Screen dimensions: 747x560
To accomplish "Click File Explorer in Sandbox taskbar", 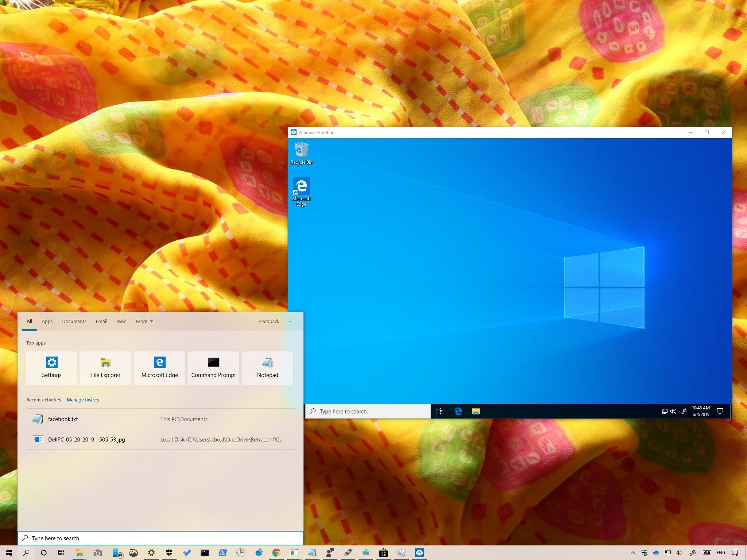I will click(x=476, y=411).
